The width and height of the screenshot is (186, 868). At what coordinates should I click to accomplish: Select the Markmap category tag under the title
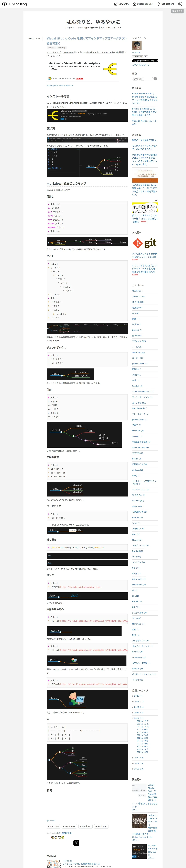pyautogui.click(x=61, y=48)
